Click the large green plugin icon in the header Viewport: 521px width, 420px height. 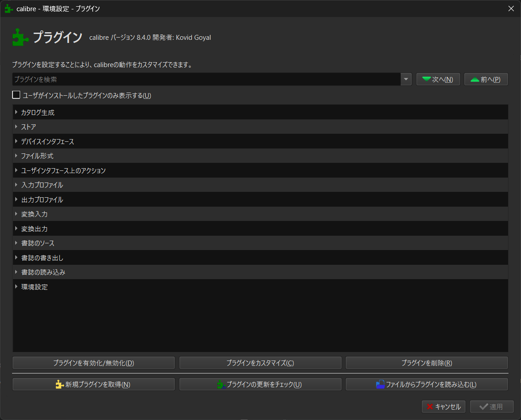pos(18,38)
